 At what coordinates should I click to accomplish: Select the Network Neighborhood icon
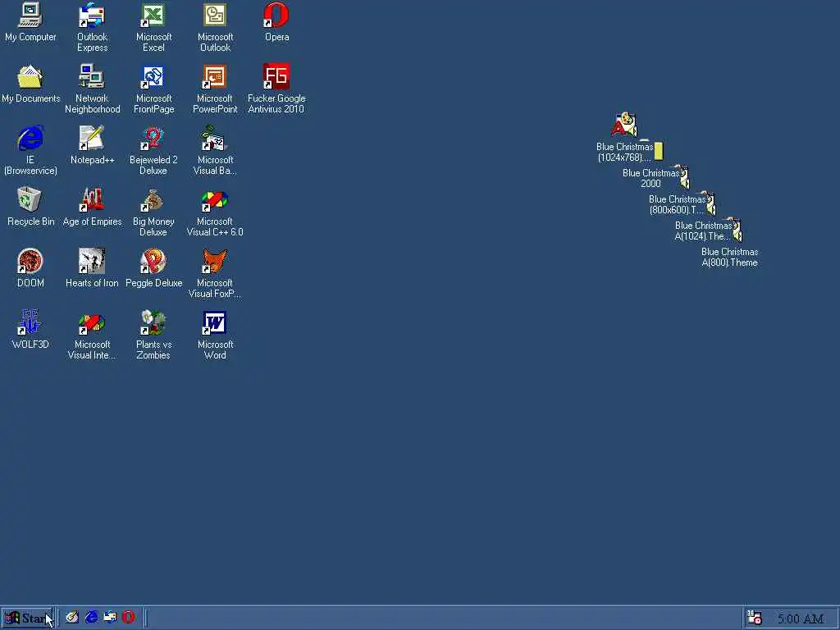click(x=92, y=76)
